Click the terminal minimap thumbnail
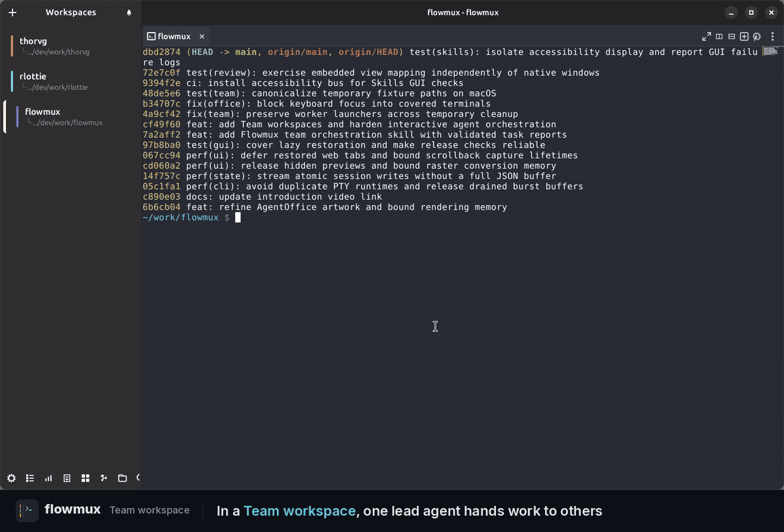 point(772,50)
